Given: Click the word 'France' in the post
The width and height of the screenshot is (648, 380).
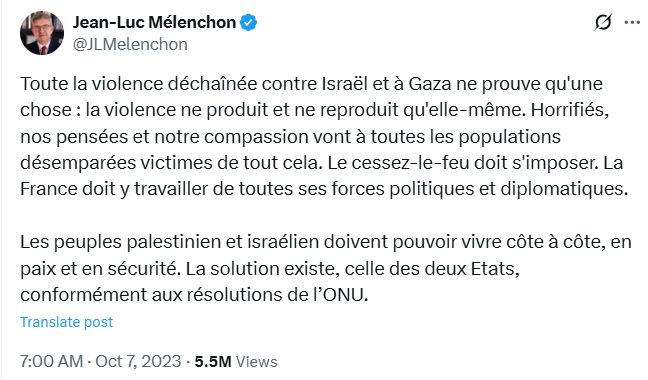Looking at the screenshot, I should coord(49,189).
